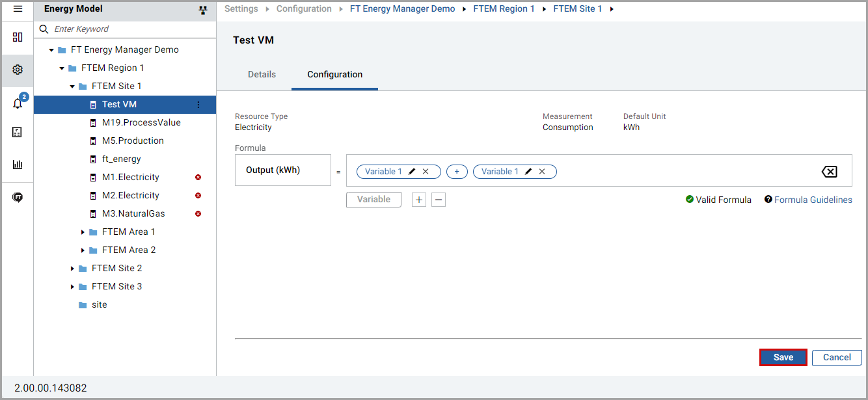Open the Formula Guidelines link
Screen dimensions: 868x400
[813, 200]
